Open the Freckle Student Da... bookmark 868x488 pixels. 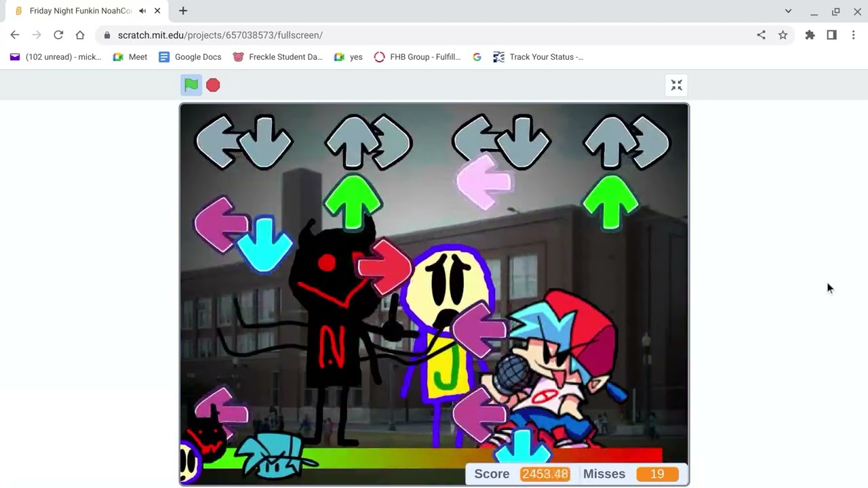tap(277, 57)
